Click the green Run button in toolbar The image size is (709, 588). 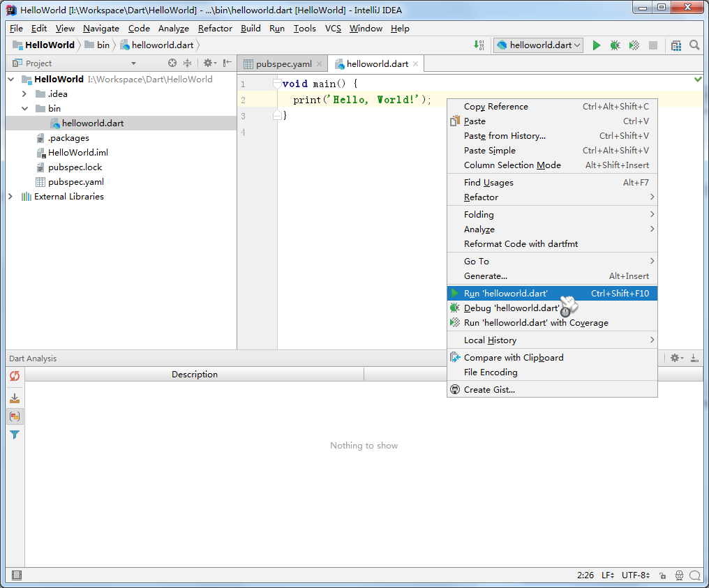[x=597, y=45]
